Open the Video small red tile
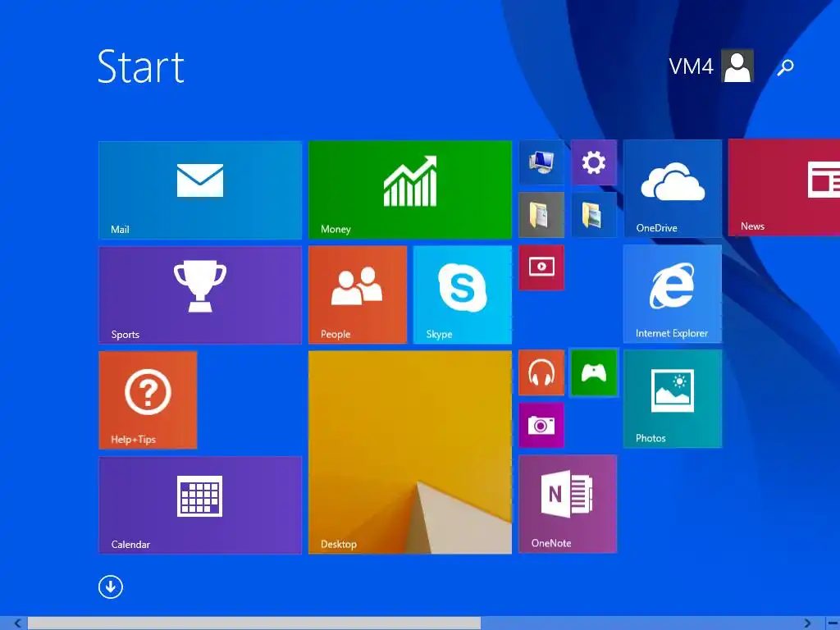 click(541, 267)
